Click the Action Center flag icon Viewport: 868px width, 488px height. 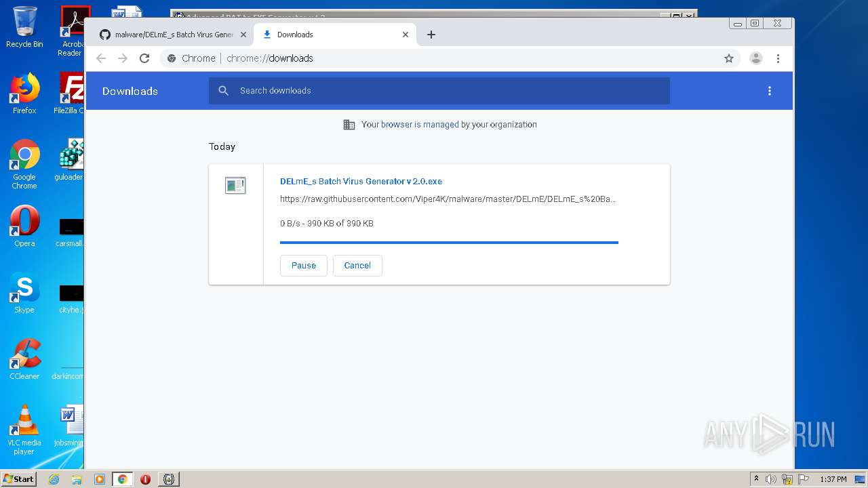coord(803,479)
